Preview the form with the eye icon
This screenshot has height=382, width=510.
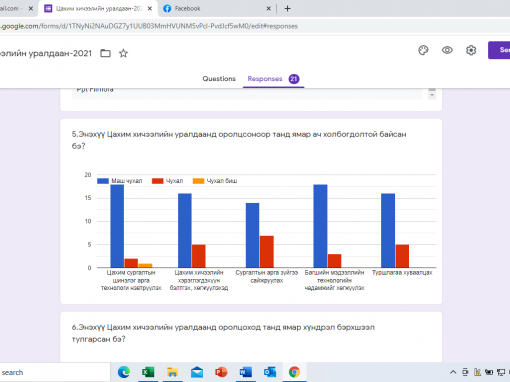(447, 50)
